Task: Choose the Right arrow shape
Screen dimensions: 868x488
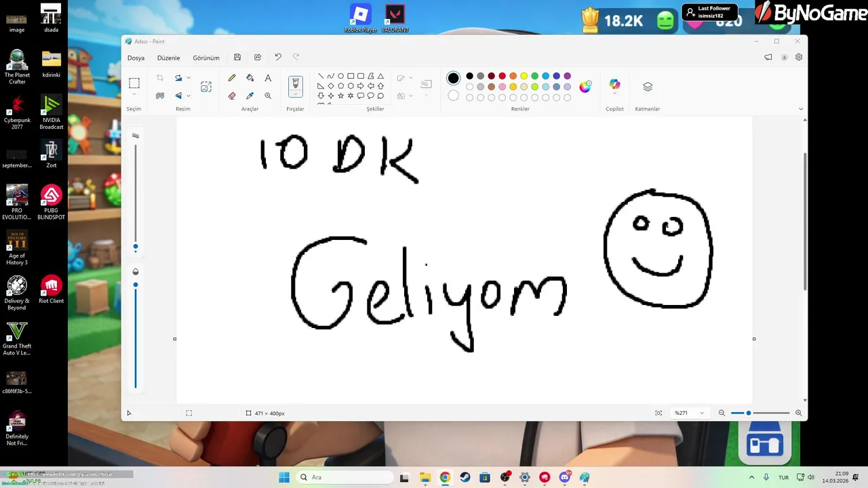Action: tap(361, 86)
